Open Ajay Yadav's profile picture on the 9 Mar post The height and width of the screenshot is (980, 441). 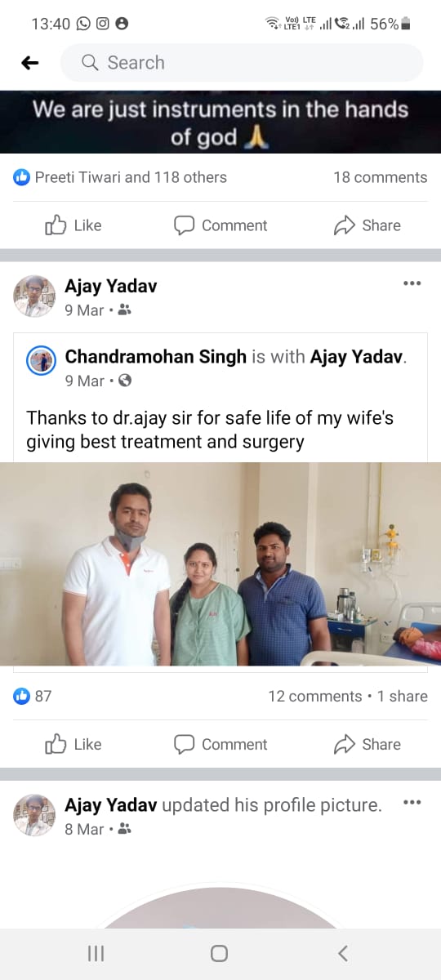tap(34, 296)
